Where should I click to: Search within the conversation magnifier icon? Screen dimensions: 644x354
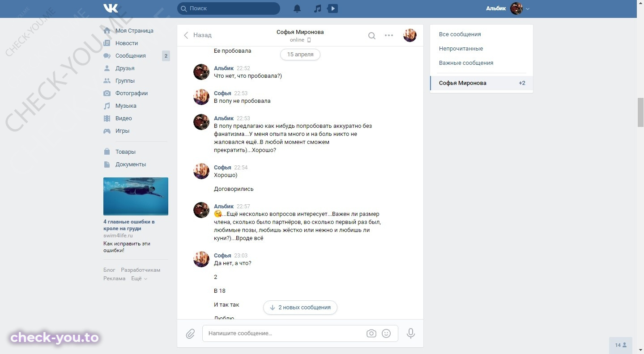372,36
